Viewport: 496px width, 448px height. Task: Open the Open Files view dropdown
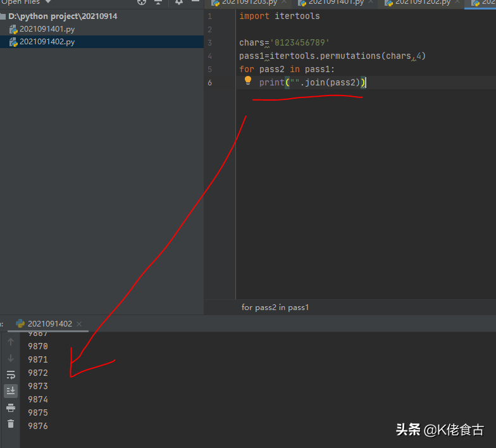pyautogui.click(x=47, y=3)
